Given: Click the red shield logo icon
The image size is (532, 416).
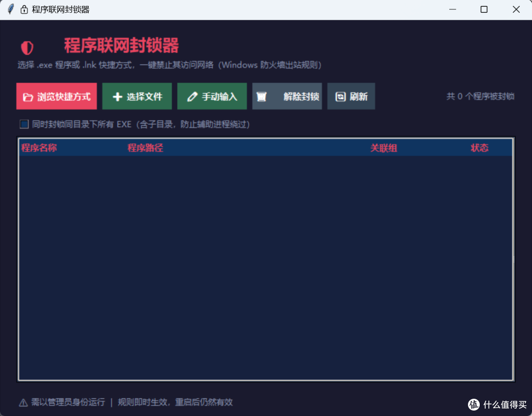Looking at the screenshot, I should [27, 47].
